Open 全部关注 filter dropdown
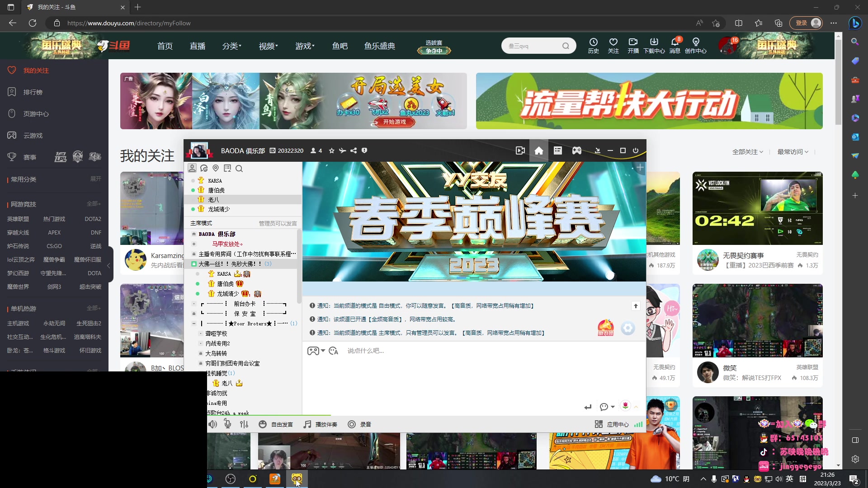The width and height of the screenshot is (868, 488). pos(748,152)
